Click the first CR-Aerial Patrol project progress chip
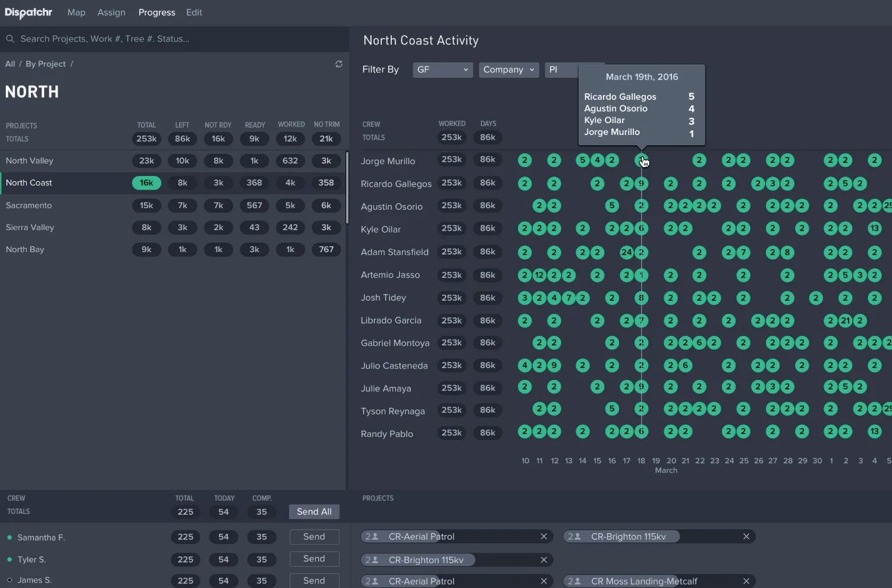The width and height of the screenshot is (892, 588). (457, 536)
